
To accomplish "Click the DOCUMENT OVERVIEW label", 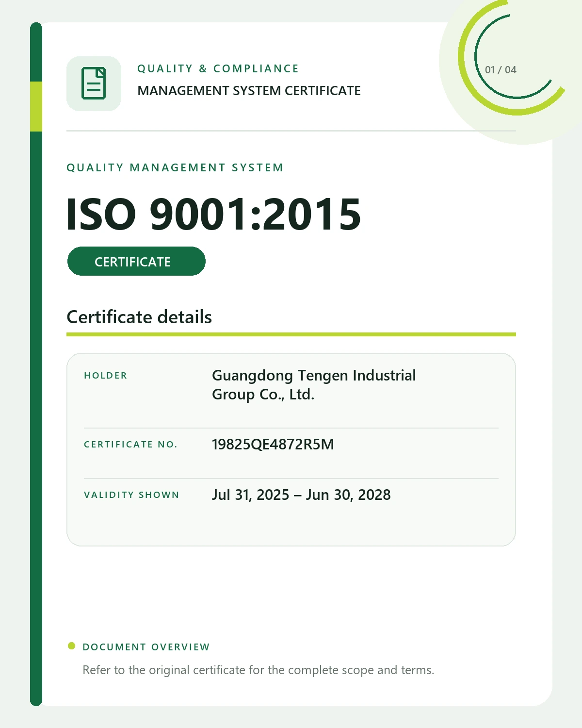I will (146, 647).
